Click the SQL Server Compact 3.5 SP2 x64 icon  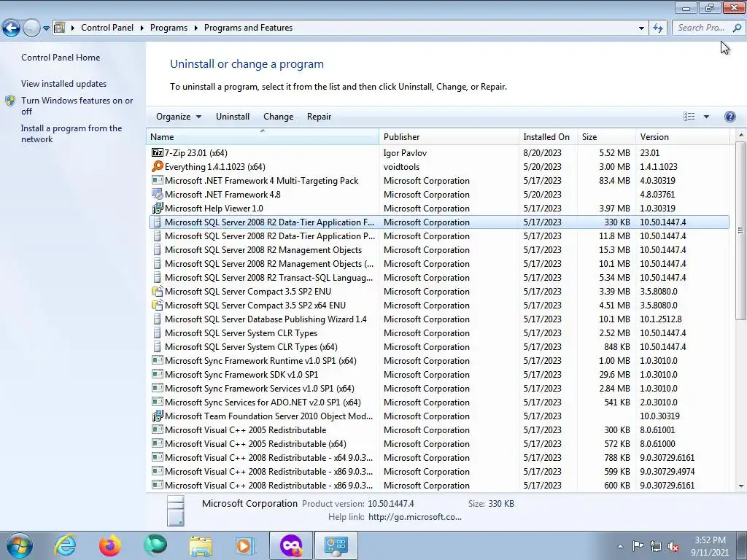tap(158, 306)
